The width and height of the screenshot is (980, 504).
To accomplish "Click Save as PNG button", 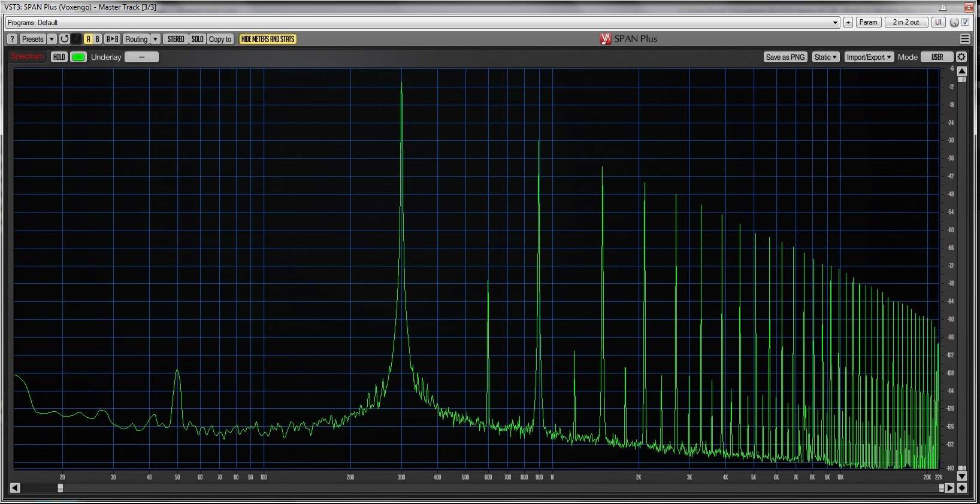I will [x=785, y=57].
